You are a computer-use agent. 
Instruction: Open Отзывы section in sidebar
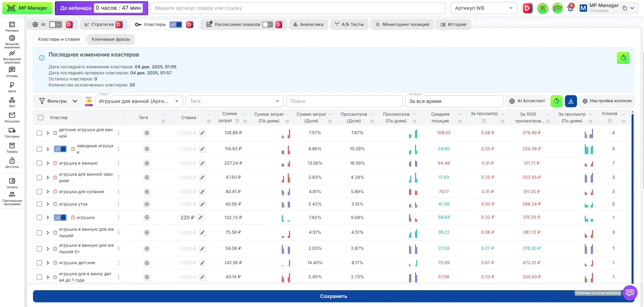point(12,72)
